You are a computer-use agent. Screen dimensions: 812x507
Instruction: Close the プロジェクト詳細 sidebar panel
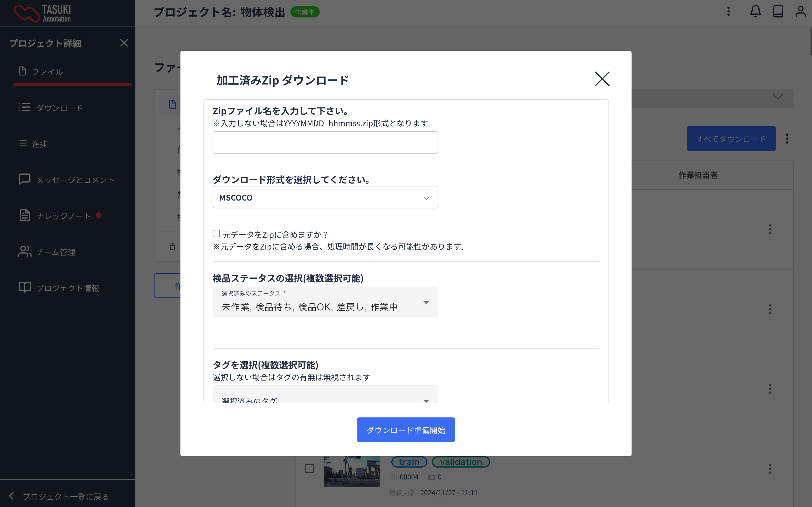point(124,43)
